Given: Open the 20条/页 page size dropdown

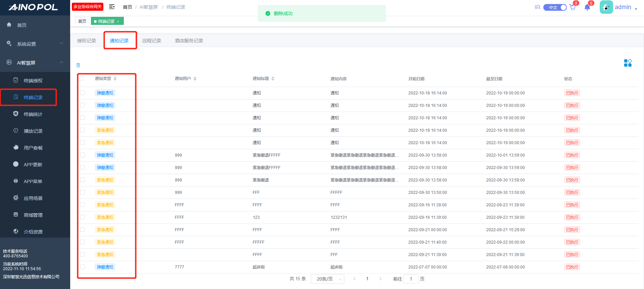Looking at the screenshot, I should pyautogui.click(x=327, y=279).
